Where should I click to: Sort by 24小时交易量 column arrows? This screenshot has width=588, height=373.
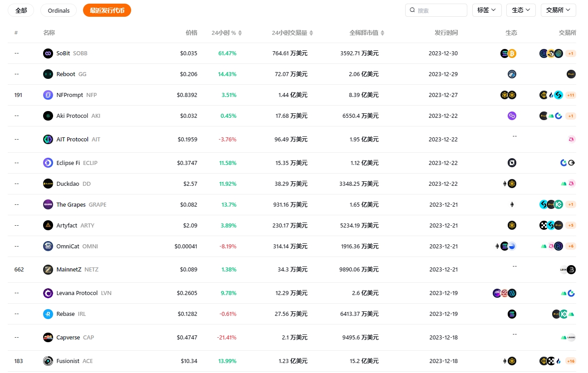[311, 33]
